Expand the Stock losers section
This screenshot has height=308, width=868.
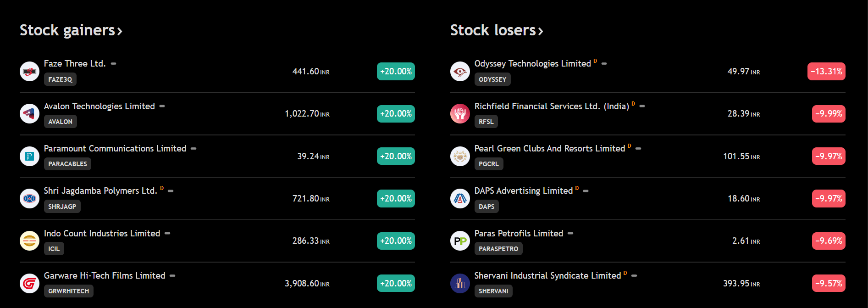click(496, 30)
